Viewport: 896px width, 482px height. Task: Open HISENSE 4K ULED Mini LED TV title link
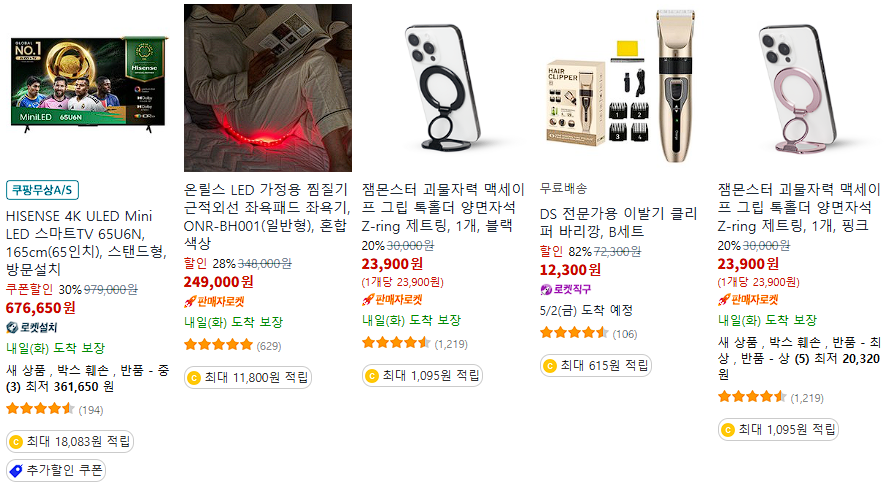click(87, 243)
